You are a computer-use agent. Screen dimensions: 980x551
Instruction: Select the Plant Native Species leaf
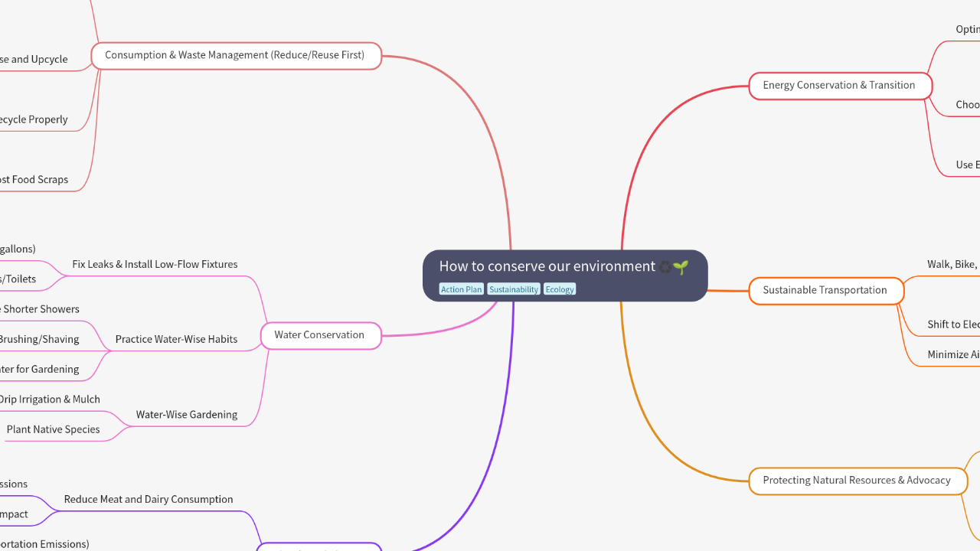pos(53,429)
